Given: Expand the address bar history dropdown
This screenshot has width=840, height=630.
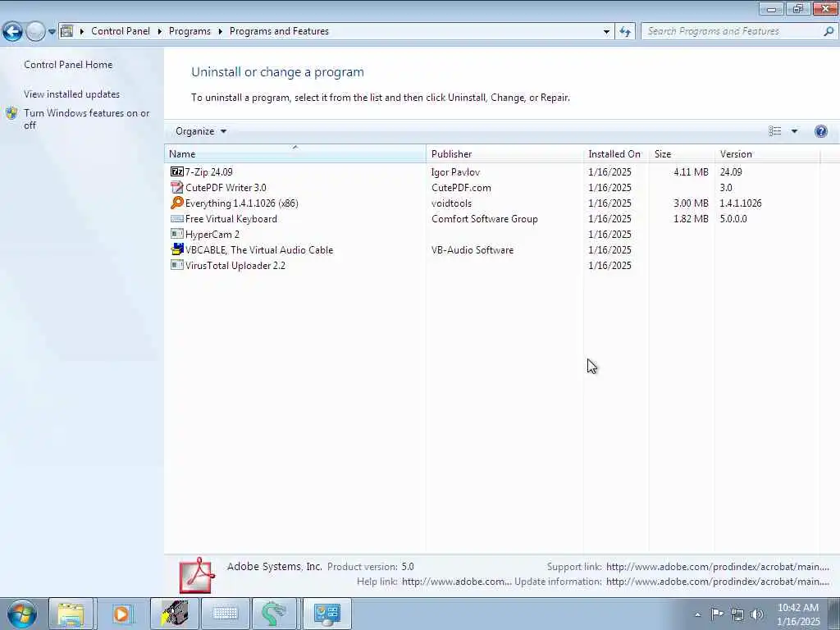Looking at the screenshot, I should [606, 32].
